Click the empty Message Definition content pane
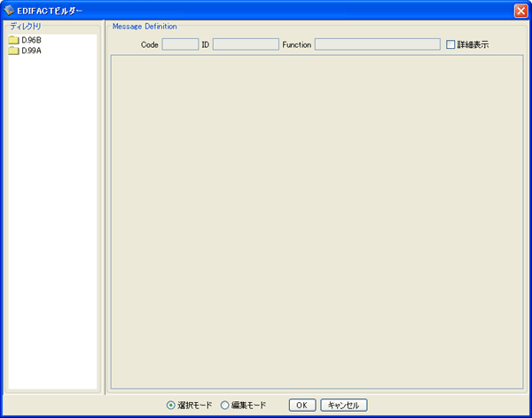The width and height of the screenshot is (532, 418). pyautogui.click(x=316, y=222)
